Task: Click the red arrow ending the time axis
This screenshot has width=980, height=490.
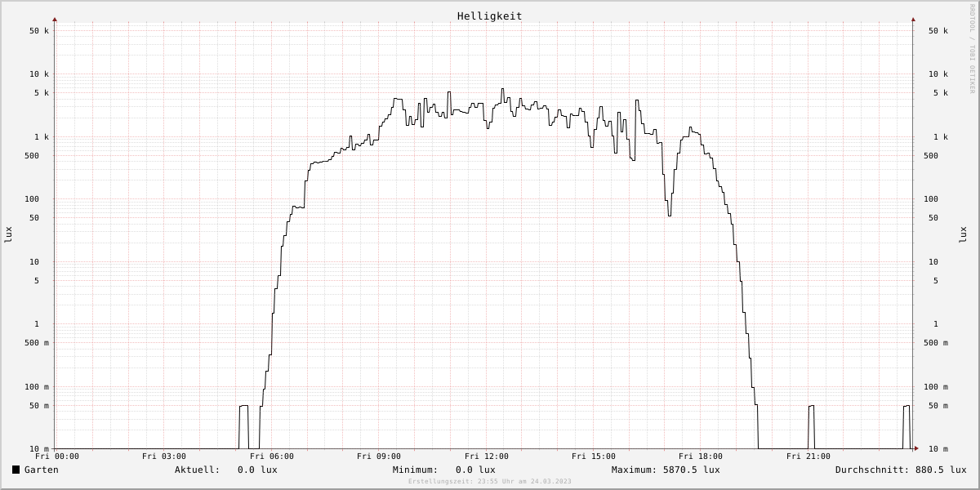Action: [x=916, y=448]
